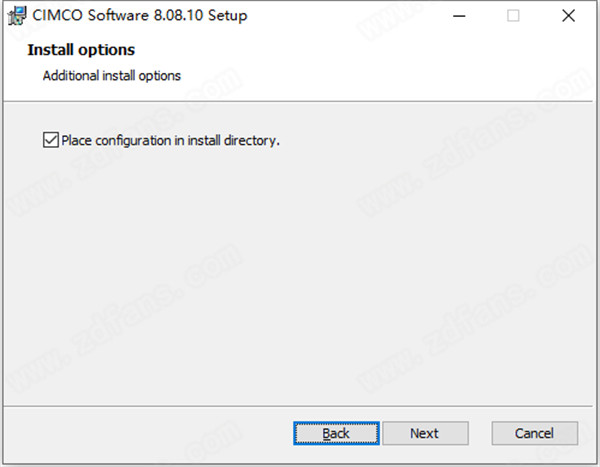
Task: Click the CIMCO installer icon in title bar
Action: pos(17,16)
